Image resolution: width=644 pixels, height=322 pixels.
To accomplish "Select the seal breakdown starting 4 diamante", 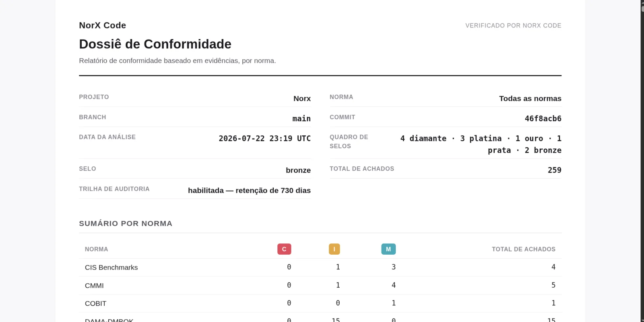I will (x=481, y=144).
